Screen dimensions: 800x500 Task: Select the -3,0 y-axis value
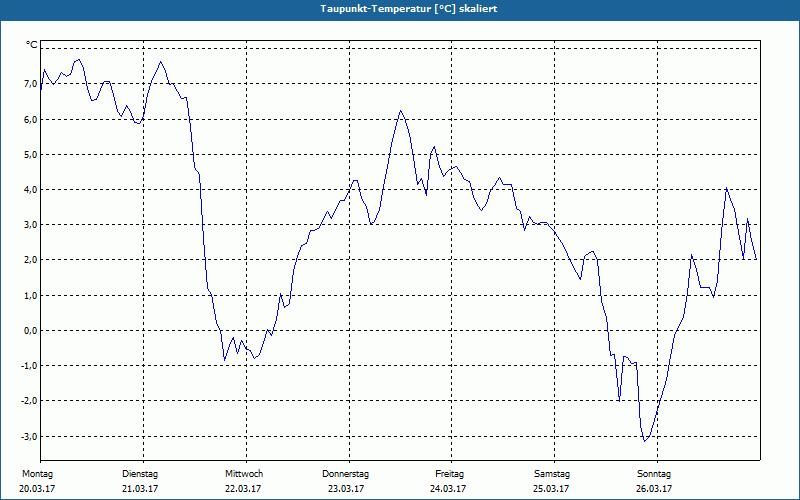29,437
